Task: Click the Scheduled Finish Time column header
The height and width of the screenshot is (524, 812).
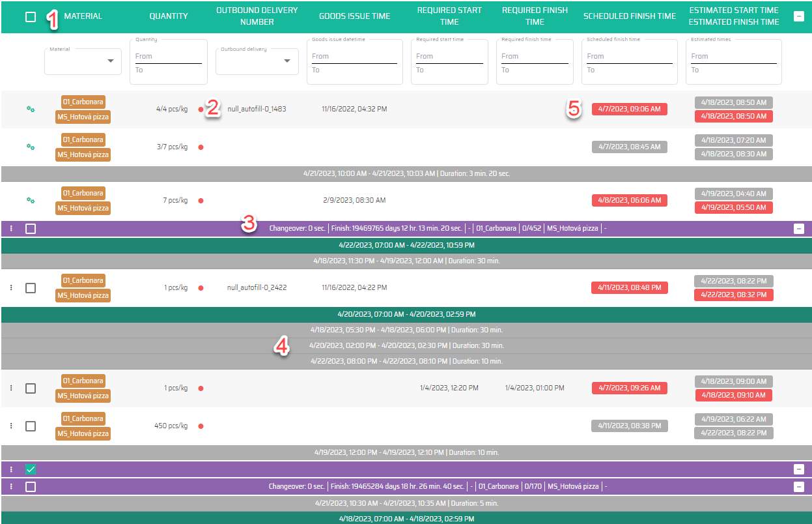Action: point(630,16)
